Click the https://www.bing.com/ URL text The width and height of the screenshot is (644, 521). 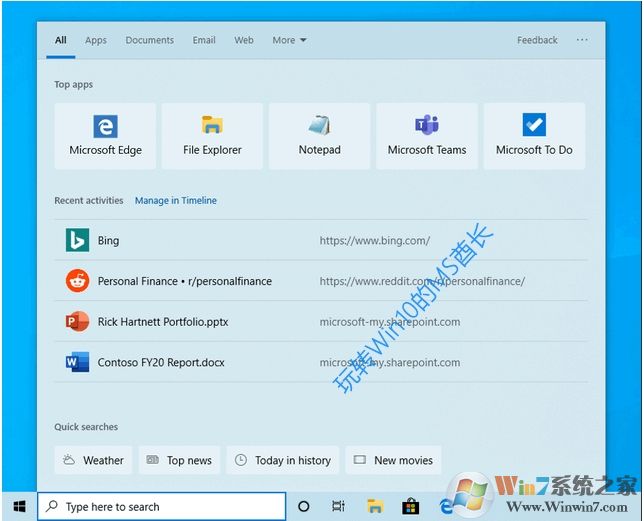pos(375,241)
